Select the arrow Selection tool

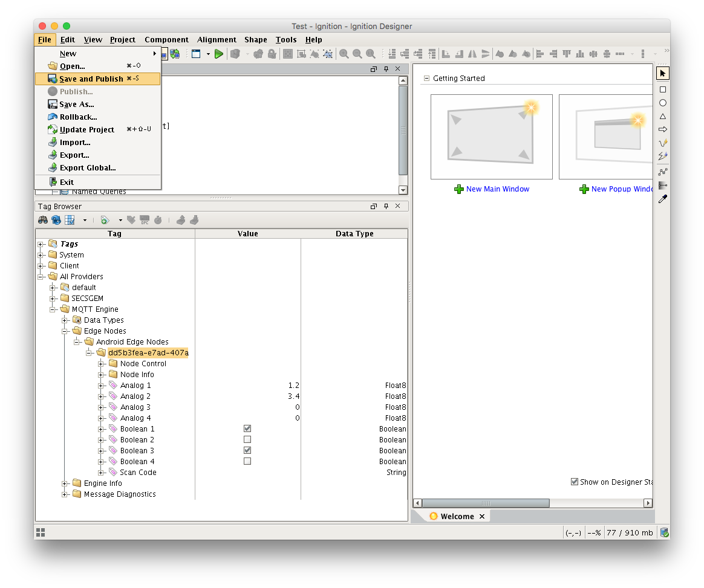point(663,74)
